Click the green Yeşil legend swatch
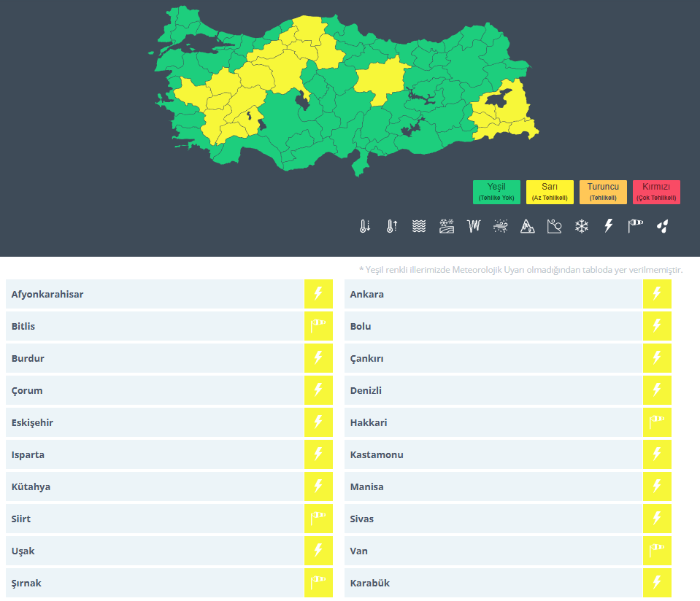 496,192
